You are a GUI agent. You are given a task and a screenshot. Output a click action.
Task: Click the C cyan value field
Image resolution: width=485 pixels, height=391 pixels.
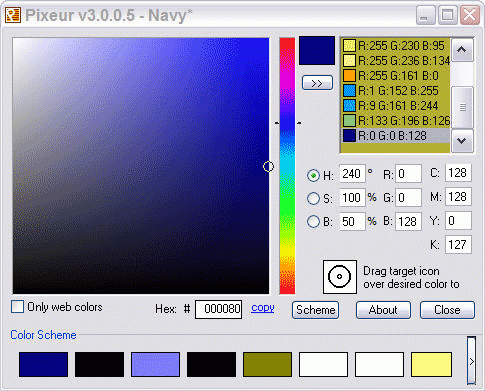458,173
